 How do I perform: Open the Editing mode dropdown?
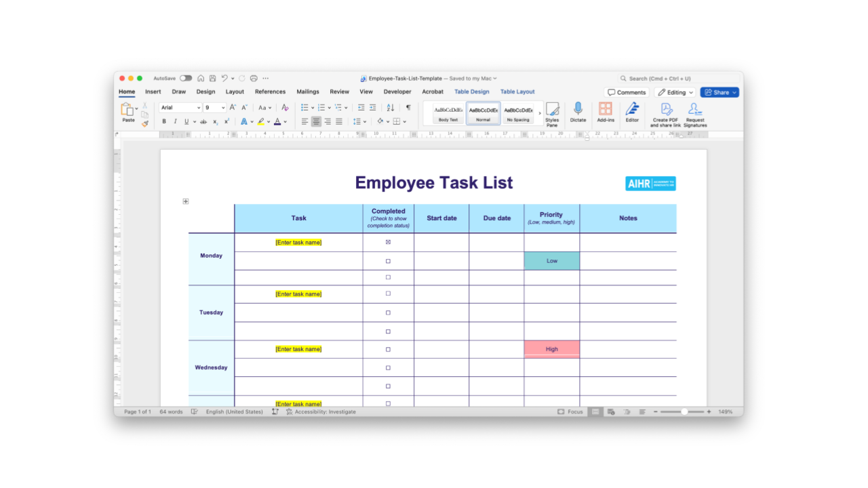tap(675, 92)
